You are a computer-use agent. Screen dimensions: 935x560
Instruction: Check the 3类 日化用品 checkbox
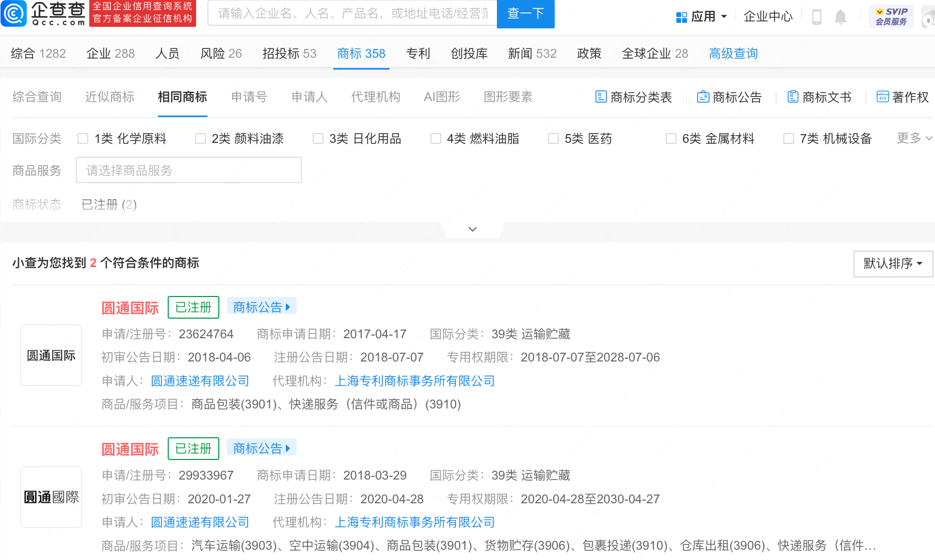318,138
